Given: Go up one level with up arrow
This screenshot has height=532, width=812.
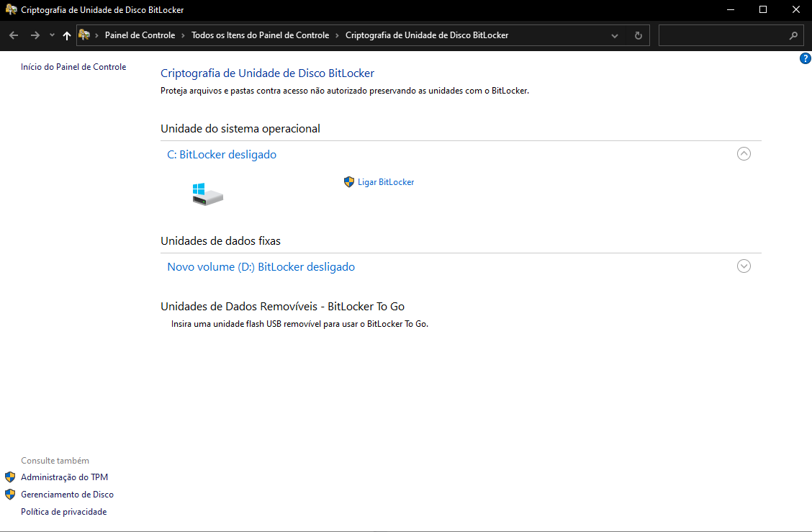Looking at the screenshot, I should coord(67,35).
